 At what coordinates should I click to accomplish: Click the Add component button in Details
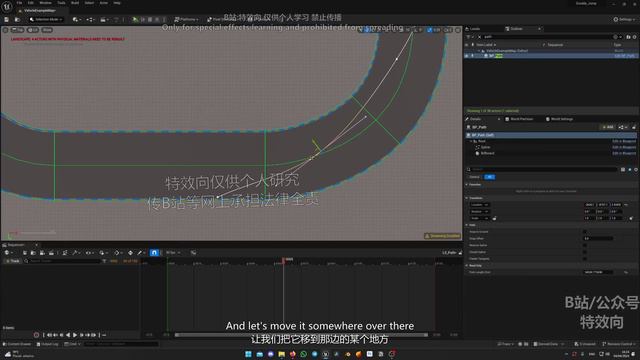tap(608, 127)
